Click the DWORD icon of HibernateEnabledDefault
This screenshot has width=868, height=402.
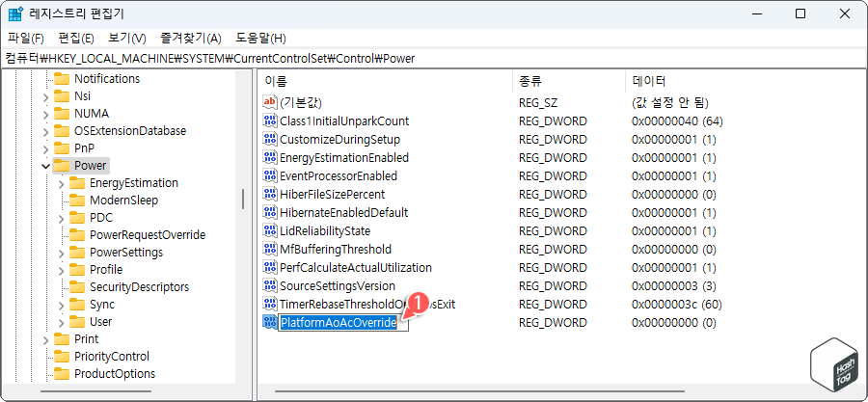point(270,212)
